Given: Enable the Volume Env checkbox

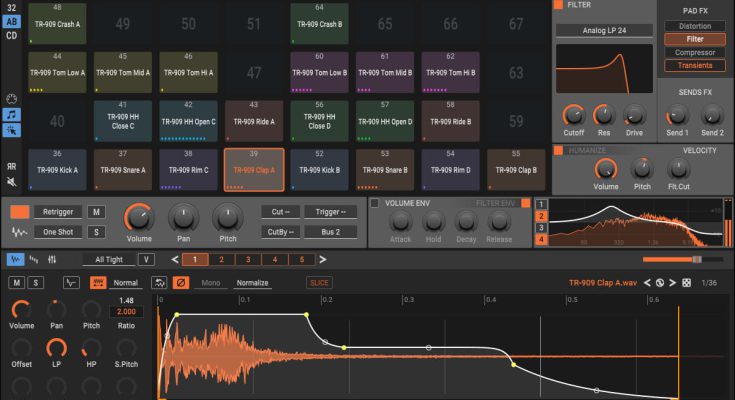Looking at the screenshot, I should (375, 203).
